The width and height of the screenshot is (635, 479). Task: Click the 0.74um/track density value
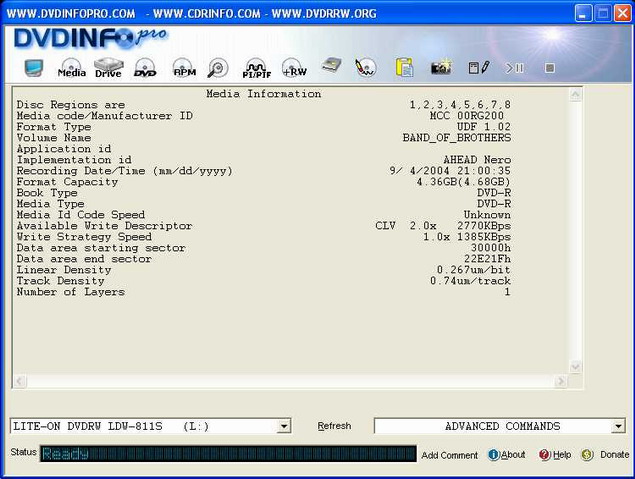click(471, 281)
